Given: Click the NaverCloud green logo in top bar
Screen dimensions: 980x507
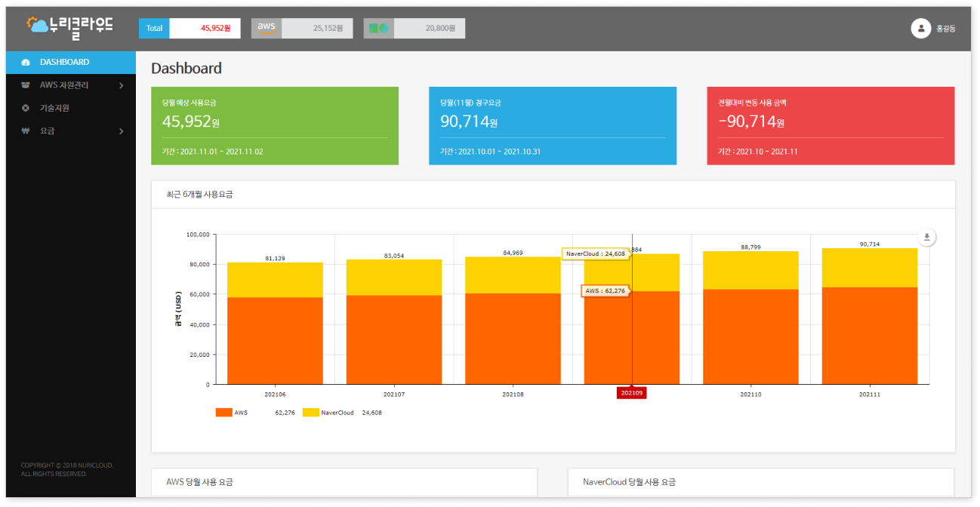Looking at the screenshot, I should [x=378, y=29].
